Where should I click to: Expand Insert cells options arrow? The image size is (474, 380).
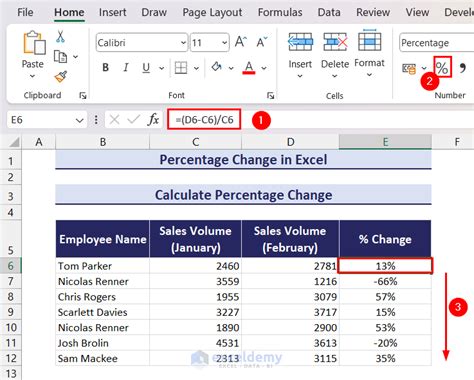pyautogui.click(x=300, y=76)
